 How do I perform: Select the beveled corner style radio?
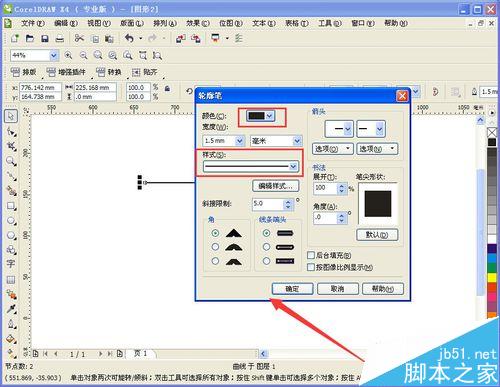tap(215, 261)
